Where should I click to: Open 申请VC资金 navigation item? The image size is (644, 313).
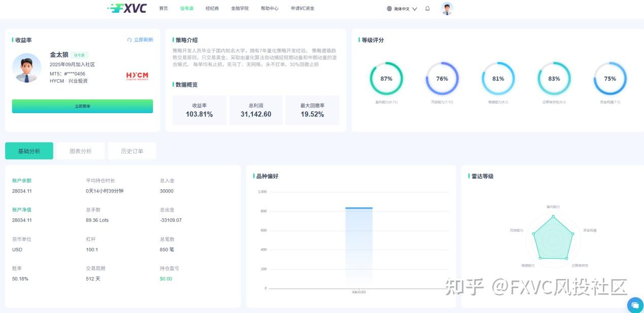tap(302, 9)
